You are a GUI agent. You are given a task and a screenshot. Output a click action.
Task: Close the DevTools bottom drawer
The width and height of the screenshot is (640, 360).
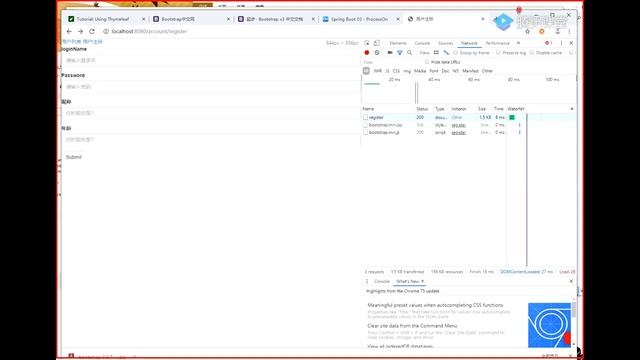pos(571,281)
